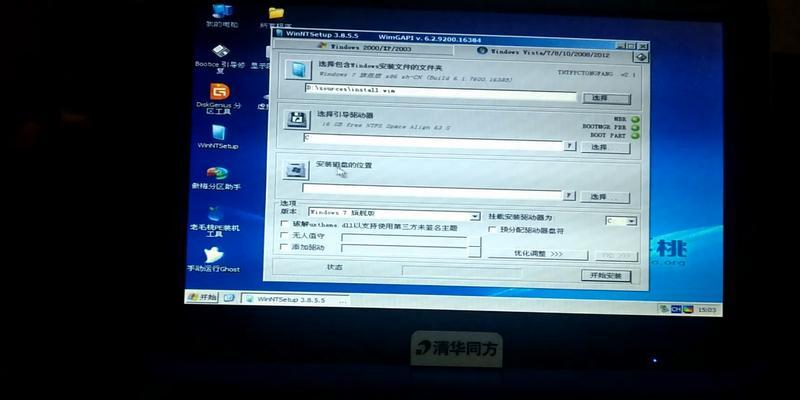This screenshot has width=800, height=400.
Task: Click the BOOT PART green status light
Action: [x=635, y=136]
